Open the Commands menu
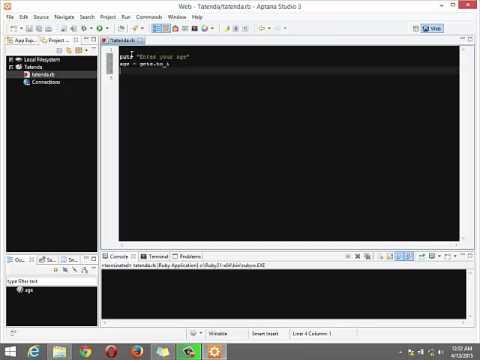The width and height of the screenshot is (480, 360). (x=149, y=17)
